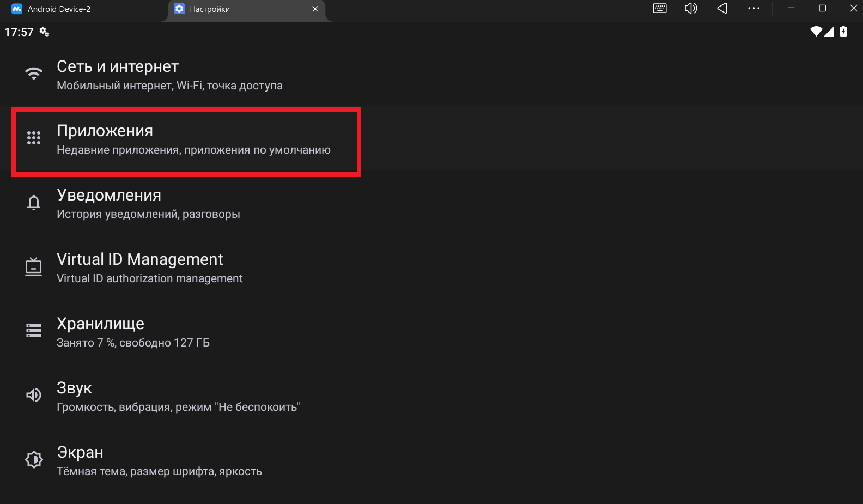Open the Звук sound settings

(178, 397)
